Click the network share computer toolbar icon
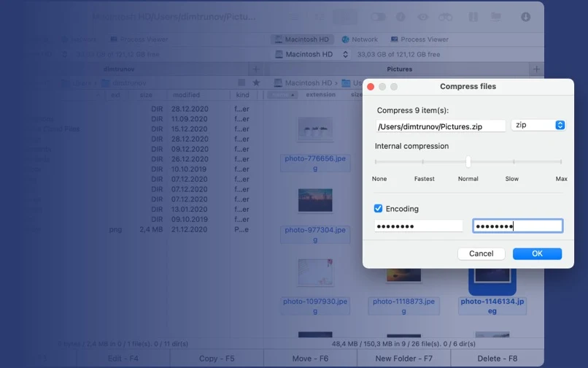588x368 pixels. (x=496, y=17)
